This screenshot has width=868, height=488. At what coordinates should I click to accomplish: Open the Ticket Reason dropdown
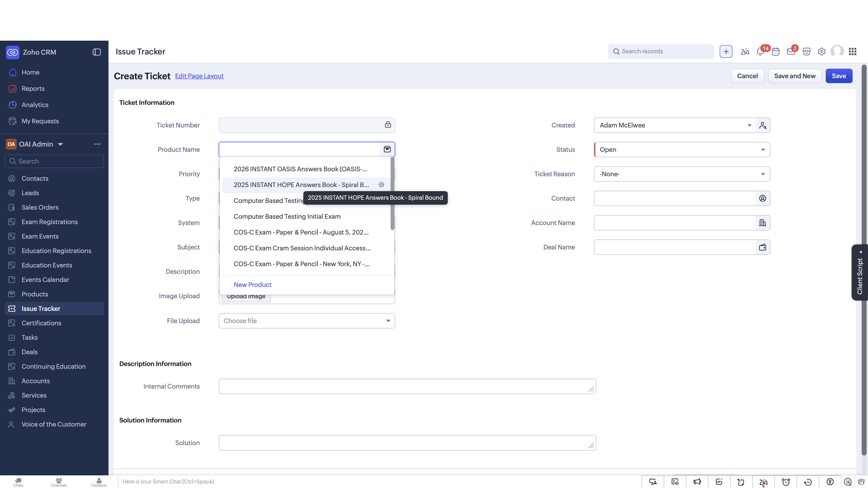point(682,174)
